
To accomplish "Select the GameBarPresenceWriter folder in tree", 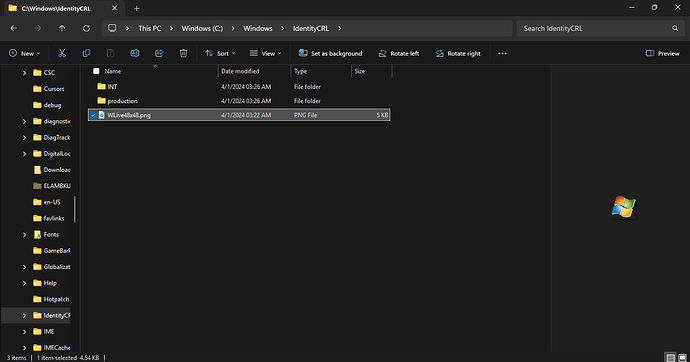I will click(x=52, y=251).
